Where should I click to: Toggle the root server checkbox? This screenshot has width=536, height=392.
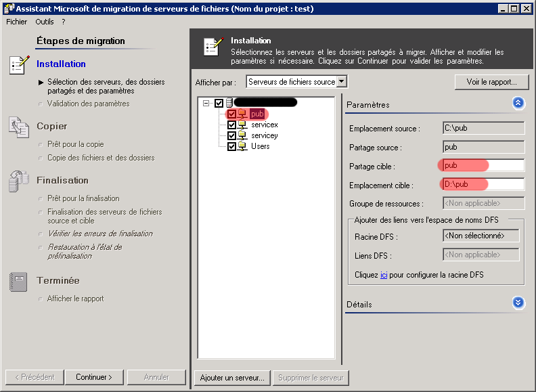tap(219, 103)
